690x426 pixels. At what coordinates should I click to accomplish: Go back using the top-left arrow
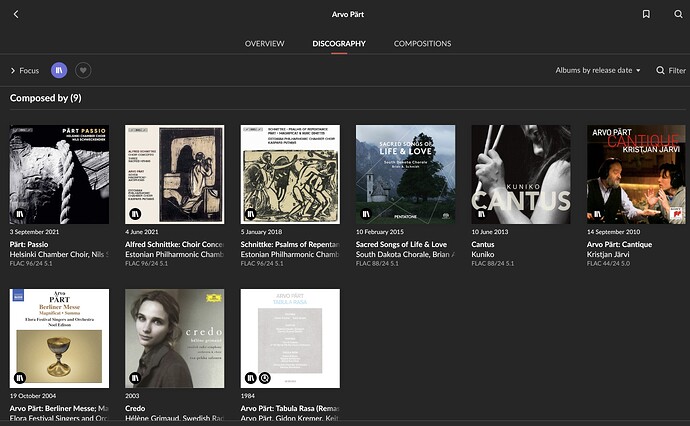(x=16, y=14)
